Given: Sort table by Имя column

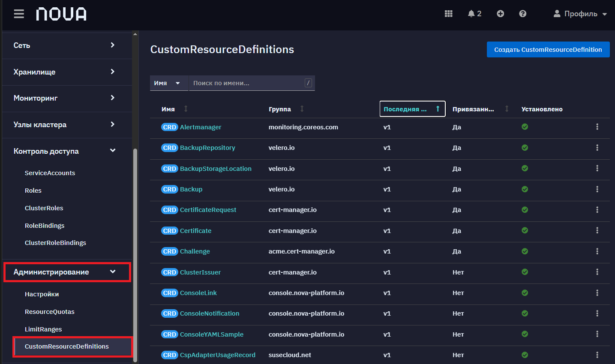Looking at the screenshot, I should pyautogui.click(x=174, y=109).
